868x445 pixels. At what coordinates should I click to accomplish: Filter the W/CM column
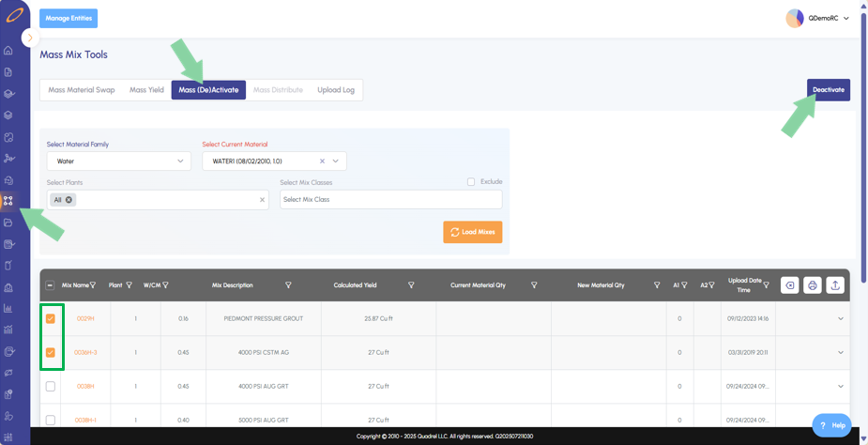[x=165, y=285]
